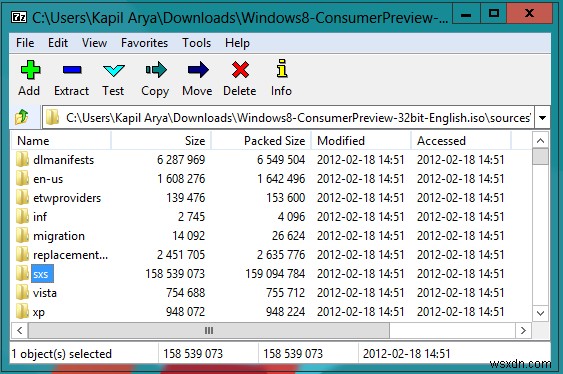This screenshot has width=563, height=374.
Task: Click size value 754 688
Action: pos(186,293)
